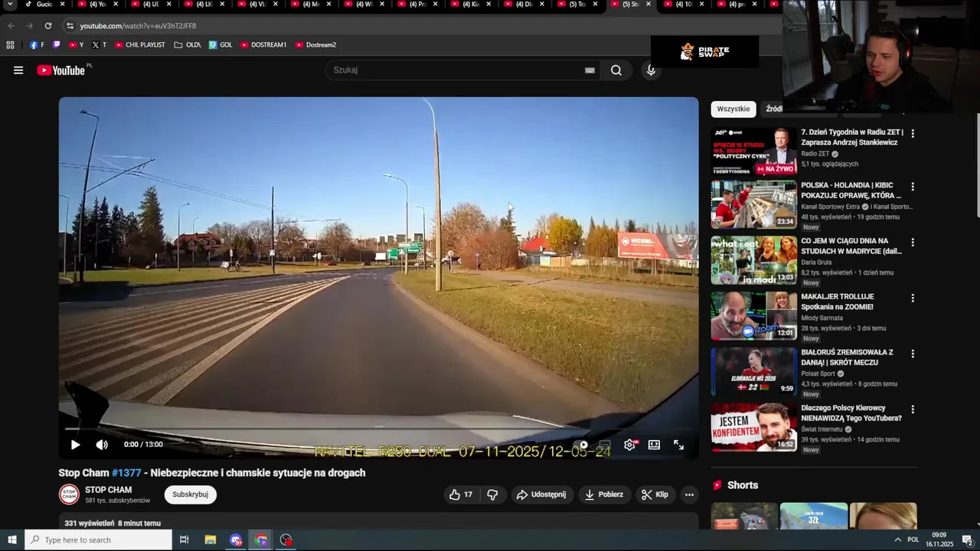Image resolution: width=980 pixels, height=551 pixels.
Task: Click the #1377 hashtag link in title
Action: click(126, 473)
